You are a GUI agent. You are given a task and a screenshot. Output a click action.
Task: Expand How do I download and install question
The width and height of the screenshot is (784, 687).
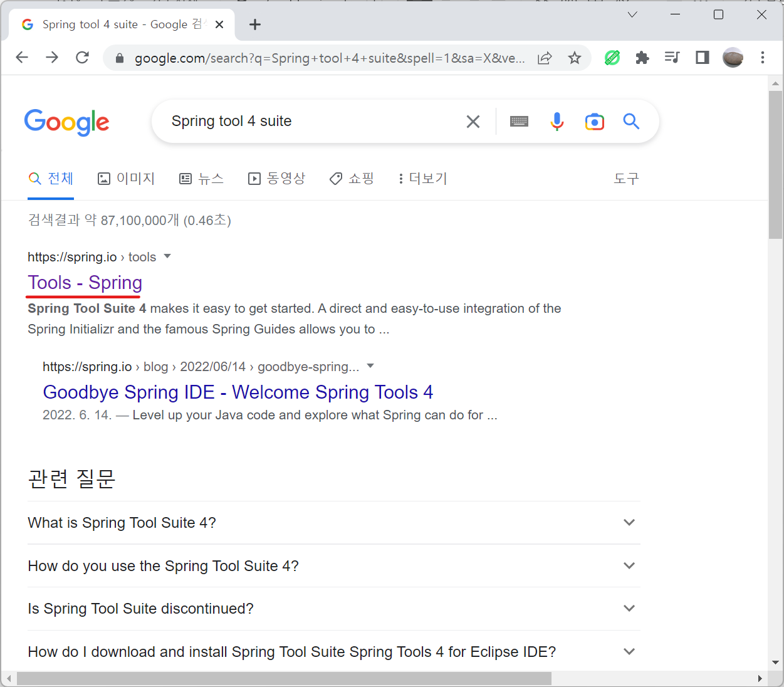(x=334, y=652)
